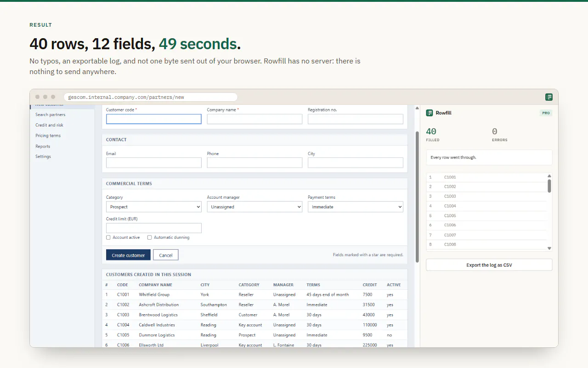The height and width of the screenshot is (368, 588).
Task: Click the 0 ERRORS counter
Action: pos(499,134)
